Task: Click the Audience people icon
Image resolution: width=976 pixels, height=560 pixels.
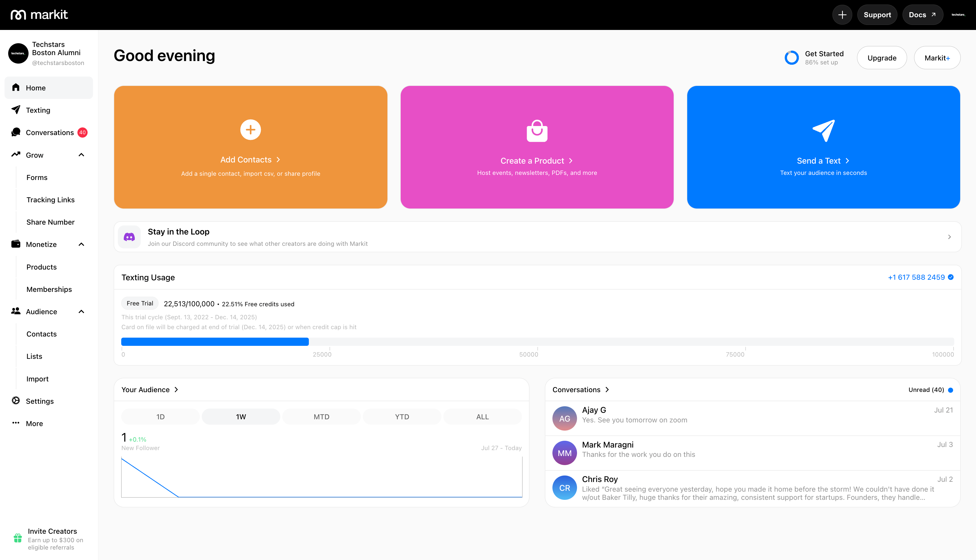Action: click(x=16, y=311)
